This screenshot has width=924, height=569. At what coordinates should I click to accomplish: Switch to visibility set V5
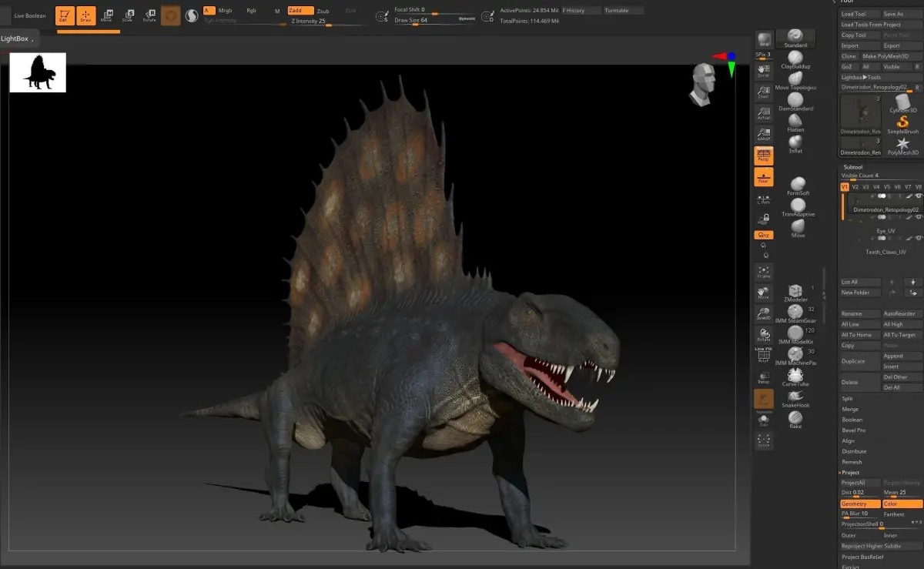click(887, 187)
